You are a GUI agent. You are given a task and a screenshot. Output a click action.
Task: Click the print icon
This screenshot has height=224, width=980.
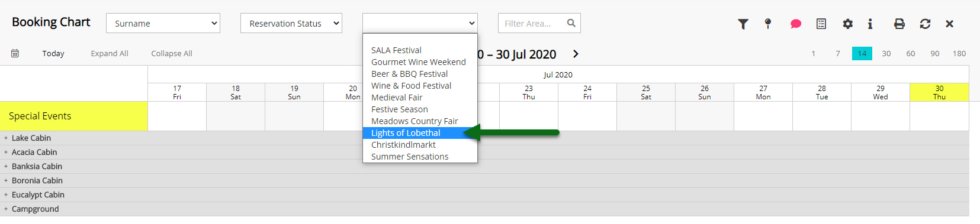pyautogui.click(x=899, y=24)
